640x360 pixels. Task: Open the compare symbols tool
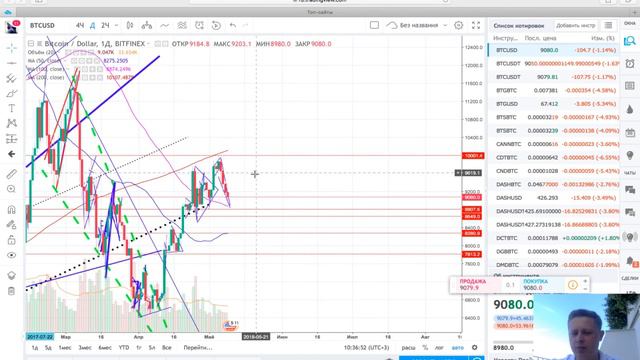[x=147, y=25]
